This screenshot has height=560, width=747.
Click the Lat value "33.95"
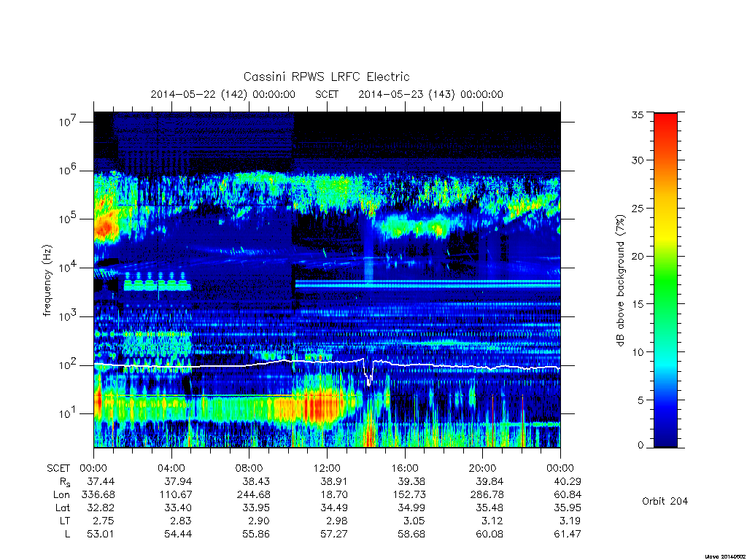click(256, 507)
